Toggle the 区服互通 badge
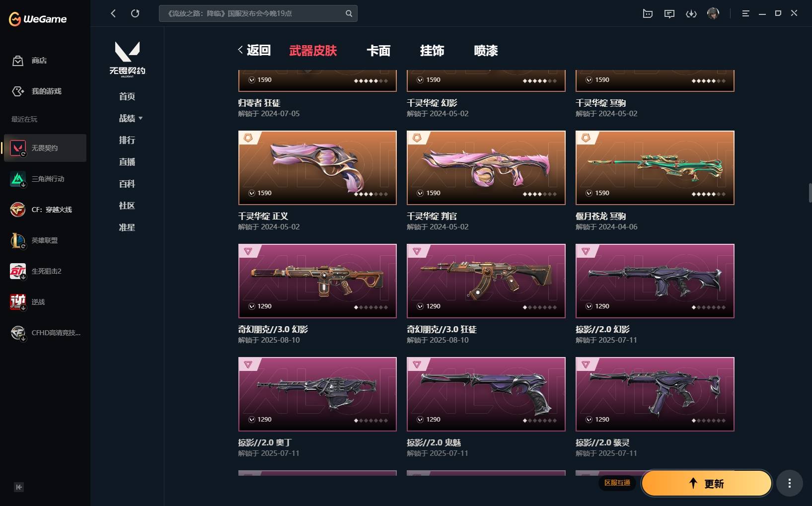 point(617,483)
